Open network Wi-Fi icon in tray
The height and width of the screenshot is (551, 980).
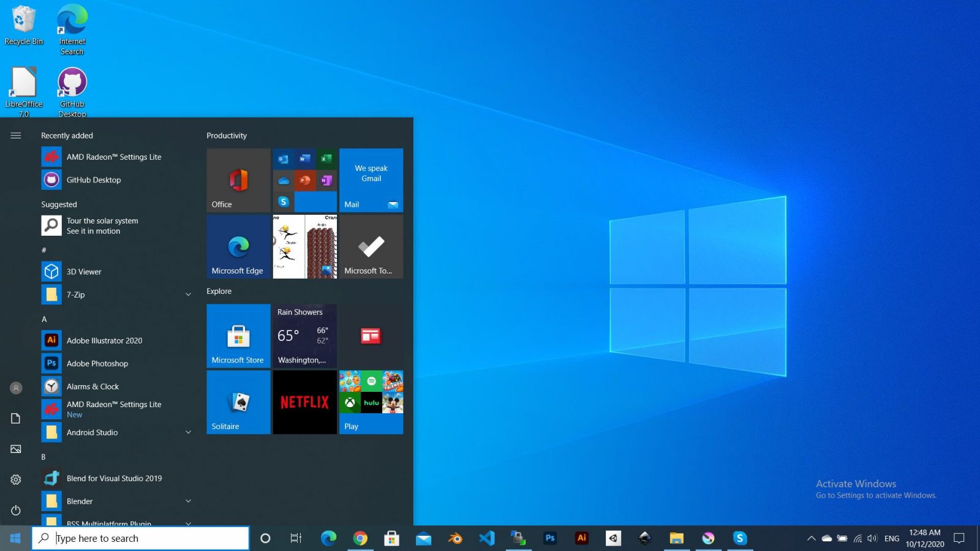(x=858, y=538)
